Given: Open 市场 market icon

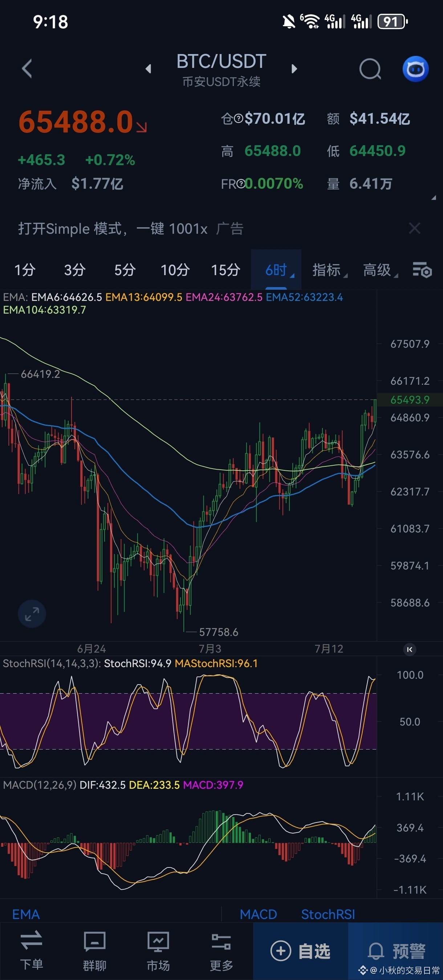Looking at the screenshot, I should tap(158, 951).
